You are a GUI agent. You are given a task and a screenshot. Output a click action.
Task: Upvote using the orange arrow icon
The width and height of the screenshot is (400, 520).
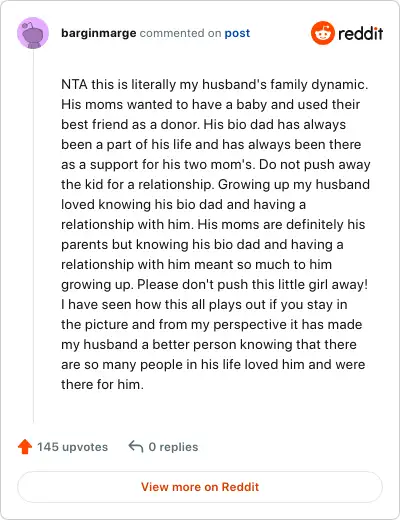coord(25,447)
